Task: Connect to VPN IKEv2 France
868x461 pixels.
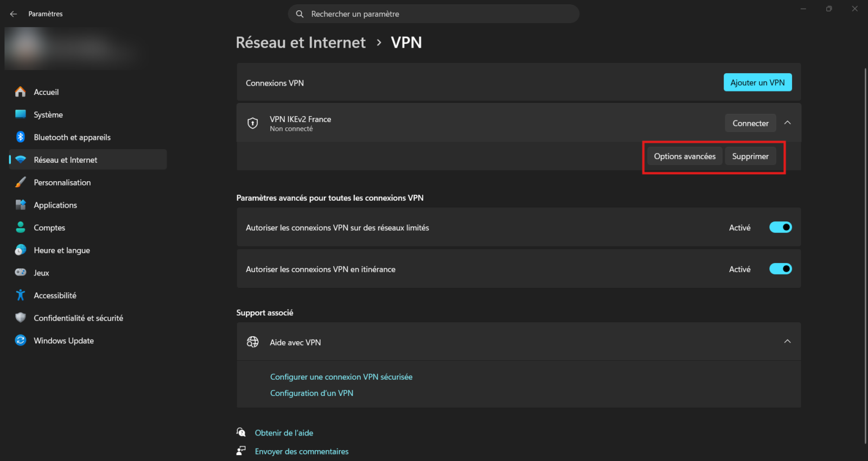Action: (x=751, y=123)
